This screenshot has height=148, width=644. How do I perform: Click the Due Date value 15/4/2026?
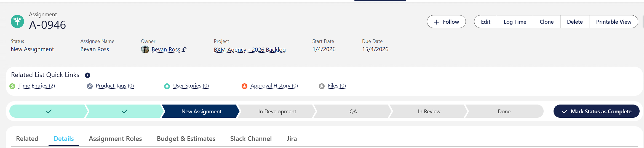click(375, 49)
